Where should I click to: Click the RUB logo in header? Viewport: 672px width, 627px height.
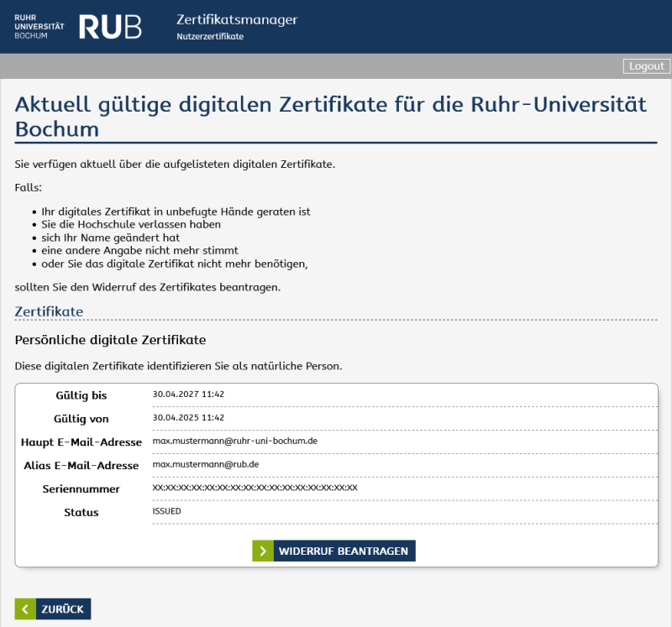point(110,27)
